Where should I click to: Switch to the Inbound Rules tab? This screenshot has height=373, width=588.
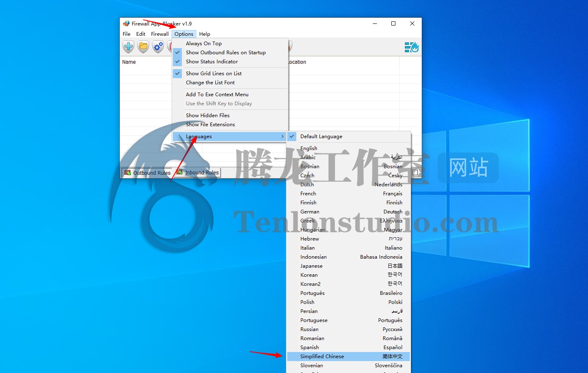(x=198, y=173)
